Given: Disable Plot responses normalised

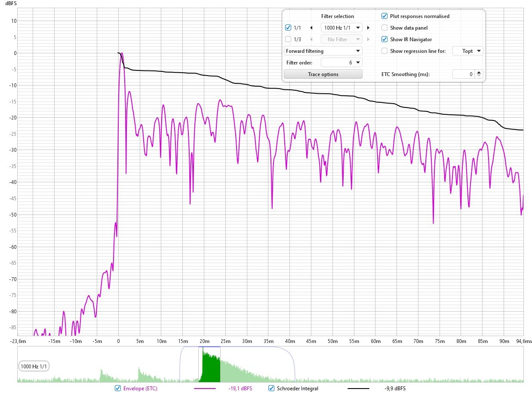Looking at the screenshot, I should click(x=384, y=16).
